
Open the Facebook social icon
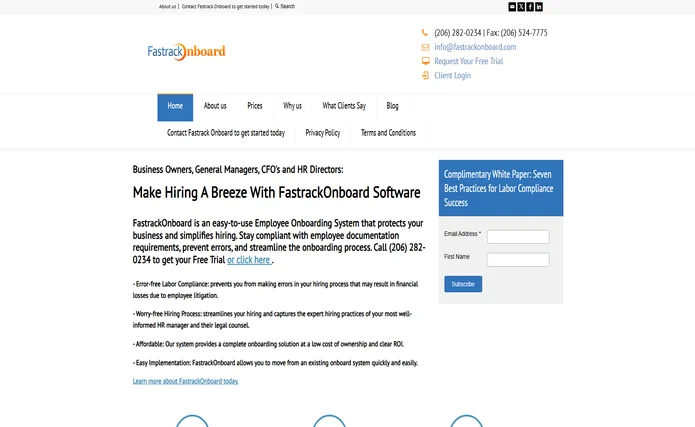point(530,7)
